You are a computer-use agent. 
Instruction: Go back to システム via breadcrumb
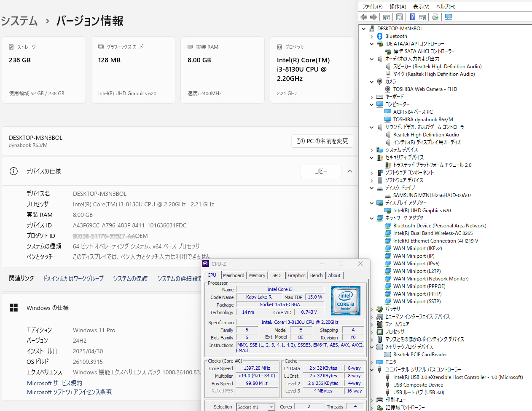pyautogui.click(x=19, y=21)
